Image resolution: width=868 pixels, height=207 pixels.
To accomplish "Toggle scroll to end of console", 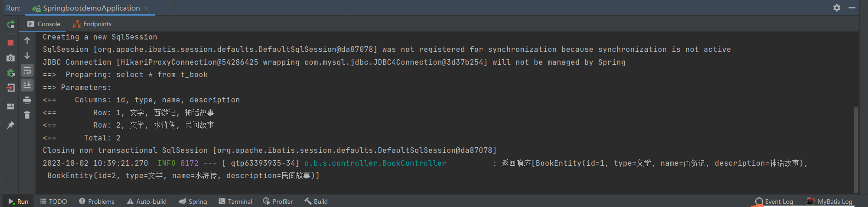I will coord(27,85).
